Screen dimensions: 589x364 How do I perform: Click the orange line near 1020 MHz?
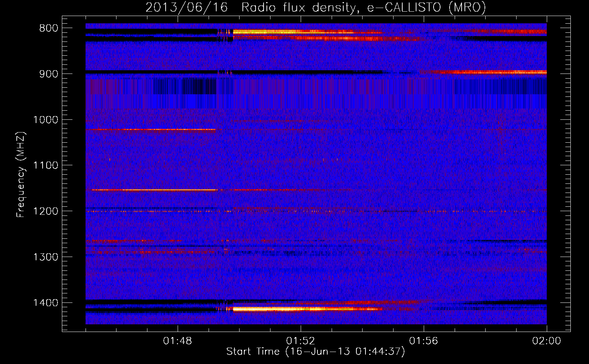click(151, 130)
